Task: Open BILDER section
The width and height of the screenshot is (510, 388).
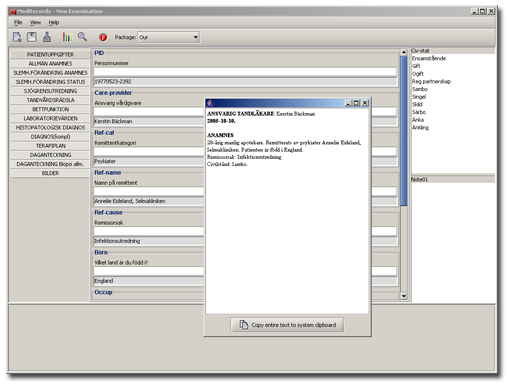Action: tap(50, 173)
